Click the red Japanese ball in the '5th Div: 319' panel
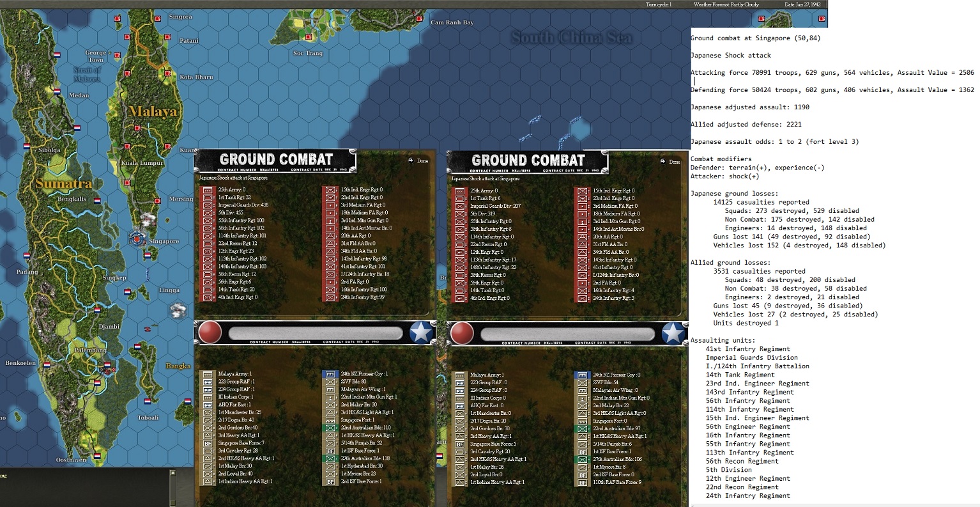 462,333
